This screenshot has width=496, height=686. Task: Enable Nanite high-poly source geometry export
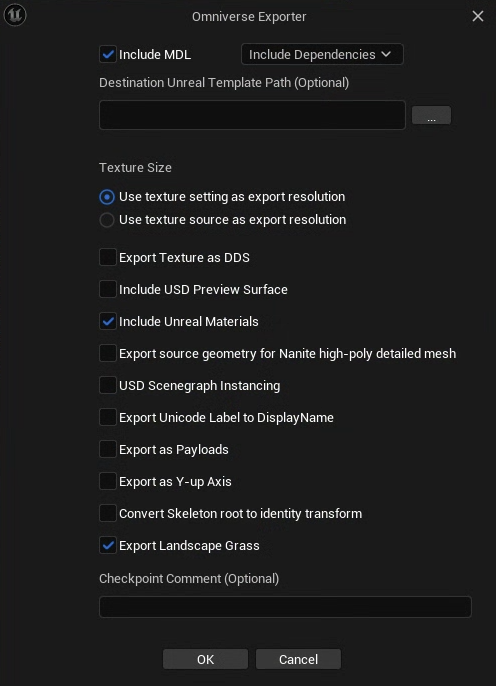coord(108,353)
